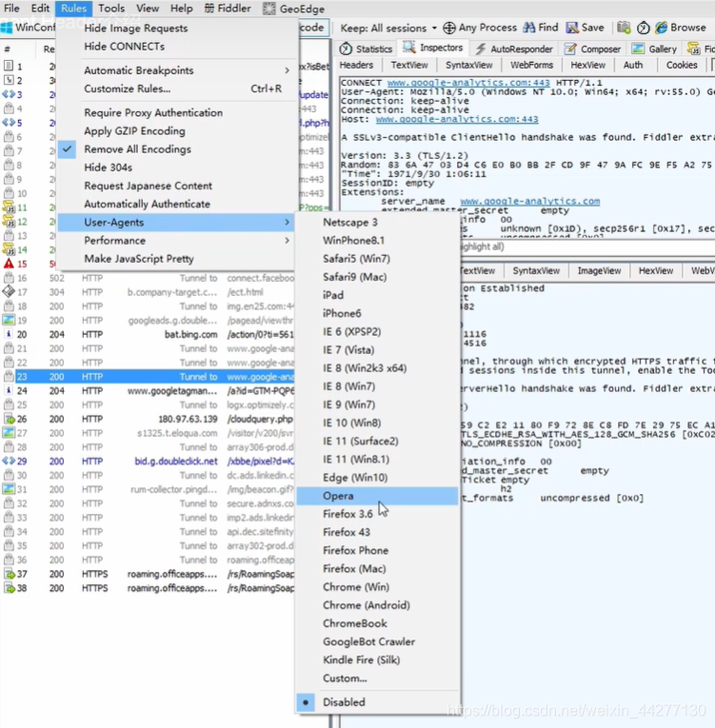This screenshot has height=728, width=715.
Task: Click the green arrow icon of session 37
Action: coord(9,574)
